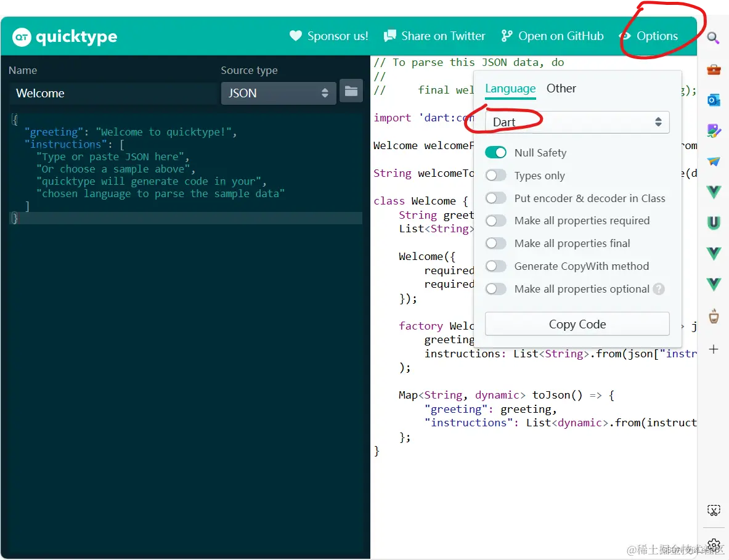This screenshot has width=729, height=560.
Task: Click the "class Welcome {" code line
Action: 422,201
